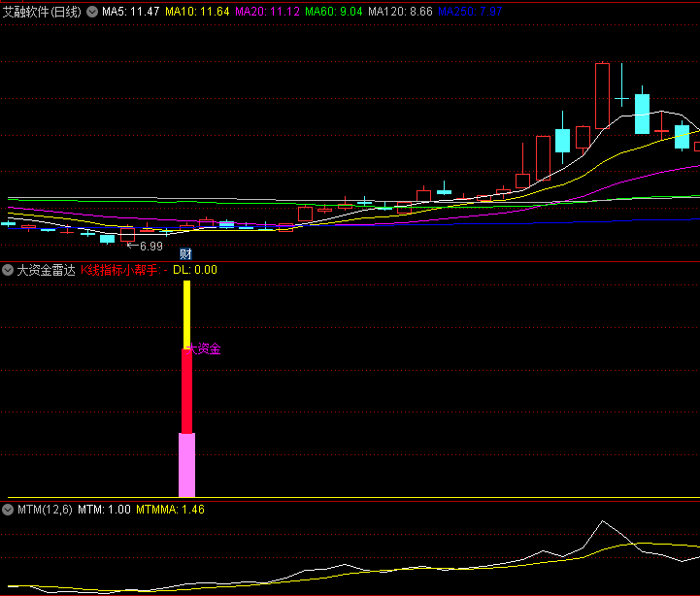Click the MA60: 9.04 legend label
Viewport: 700px width, 596px height.
[x=333, y=12]
